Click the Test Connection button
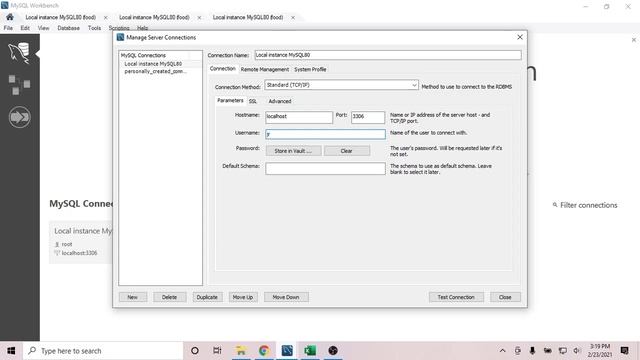 (x=456, y=297)
